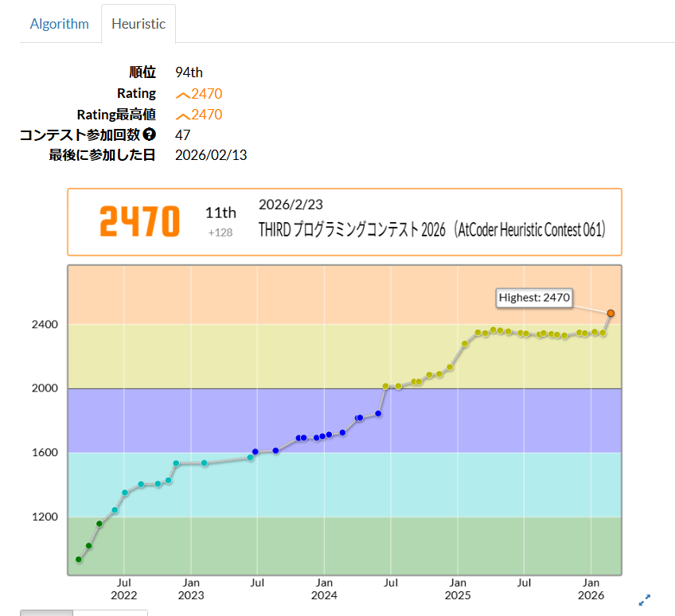675x616 pixels.
Task: Click the orange arrow icon beside Rating最高値 2470
Action: (x=183, y=116)
